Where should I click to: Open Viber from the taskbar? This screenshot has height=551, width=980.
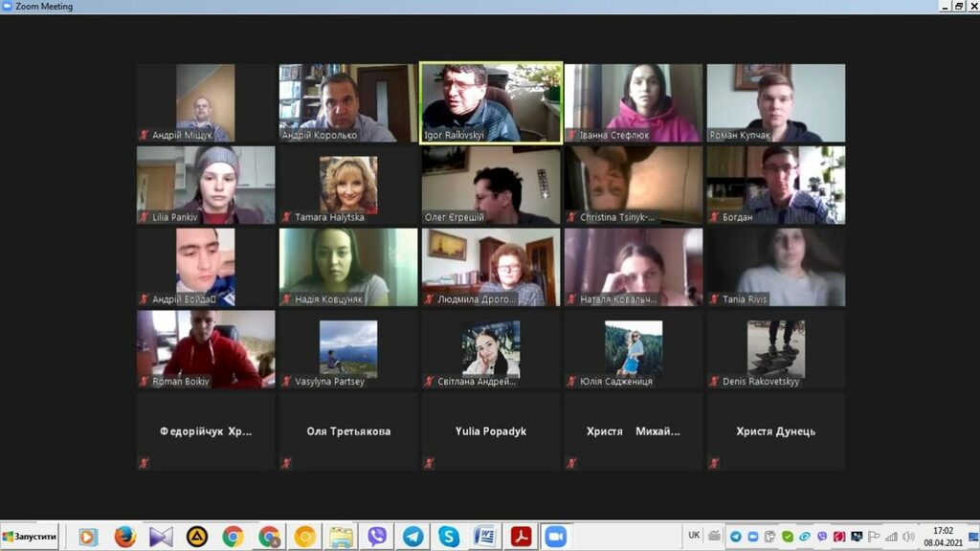[x=377, y=537]
